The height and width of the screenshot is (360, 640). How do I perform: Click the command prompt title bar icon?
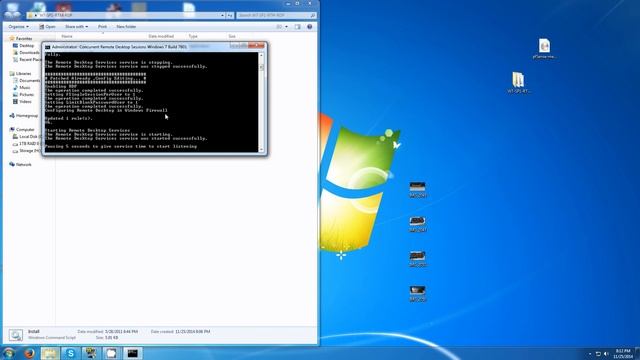click(x=47, y=47)
